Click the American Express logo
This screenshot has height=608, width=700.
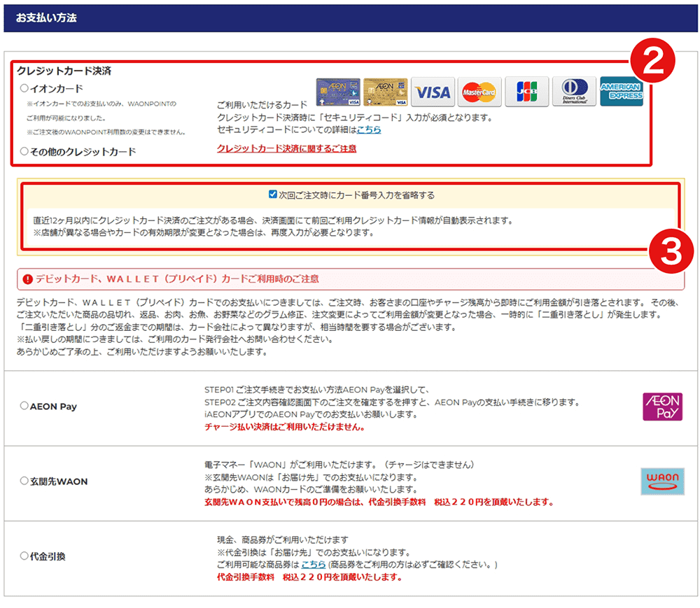[x=621, y=92]
